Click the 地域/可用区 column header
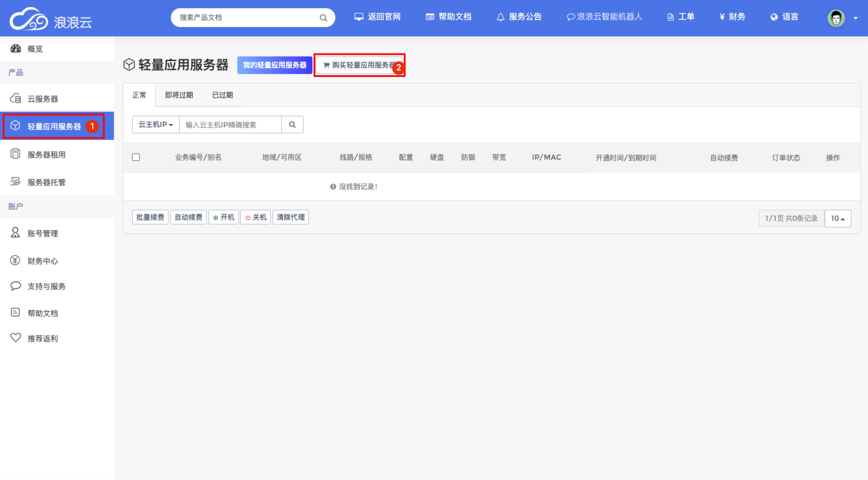The height and width of the screenshot is (480, 868). click(282, 157)
